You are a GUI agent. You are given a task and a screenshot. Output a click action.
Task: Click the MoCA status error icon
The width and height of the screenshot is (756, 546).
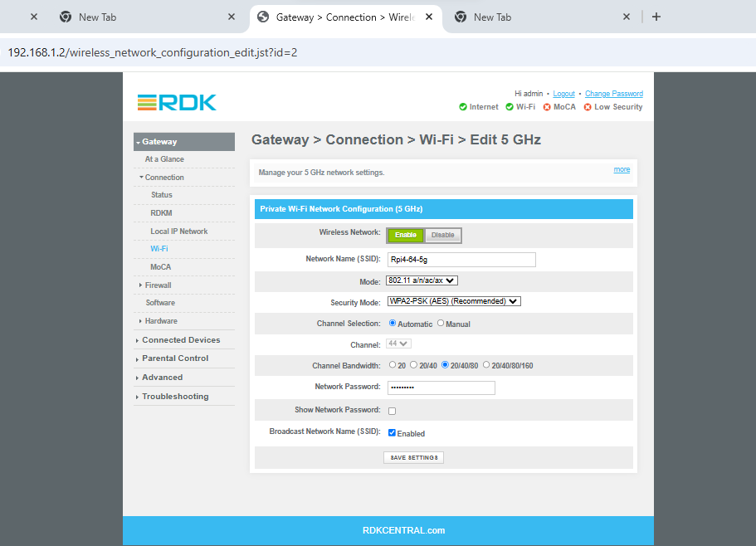pyautogui.click(x=547, y=107)
